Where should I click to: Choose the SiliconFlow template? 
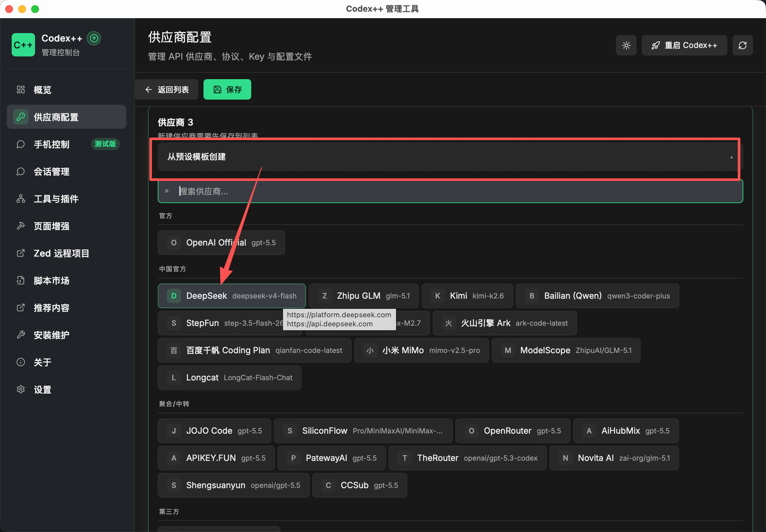pos(363,431)
